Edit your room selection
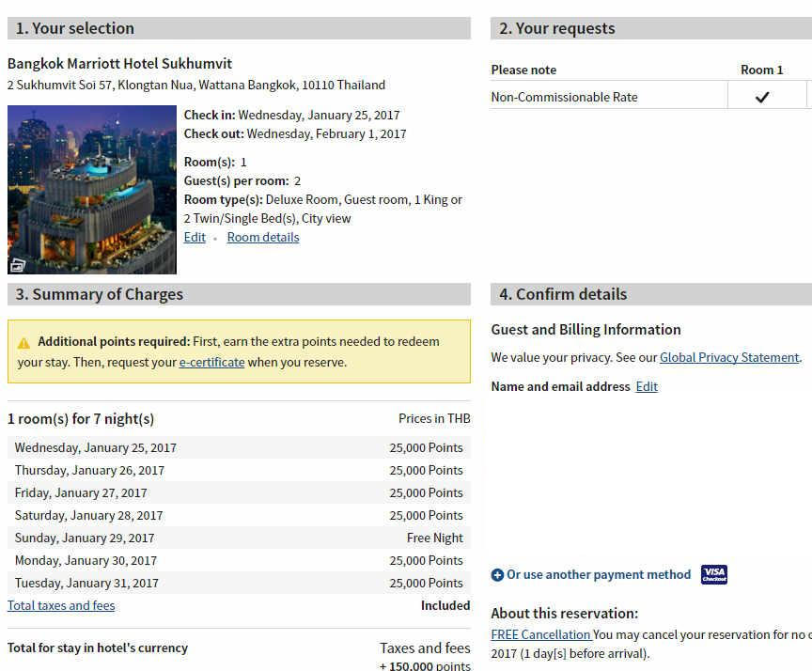 click(195, 237)
